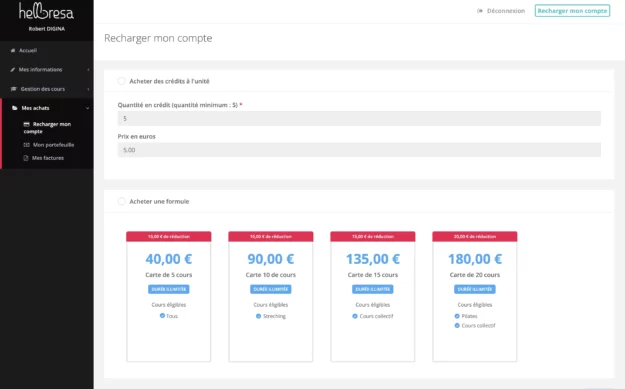Screen dimensions: 625x389
Task: Click the Mes factures document icon
Action: pos(26,158)
